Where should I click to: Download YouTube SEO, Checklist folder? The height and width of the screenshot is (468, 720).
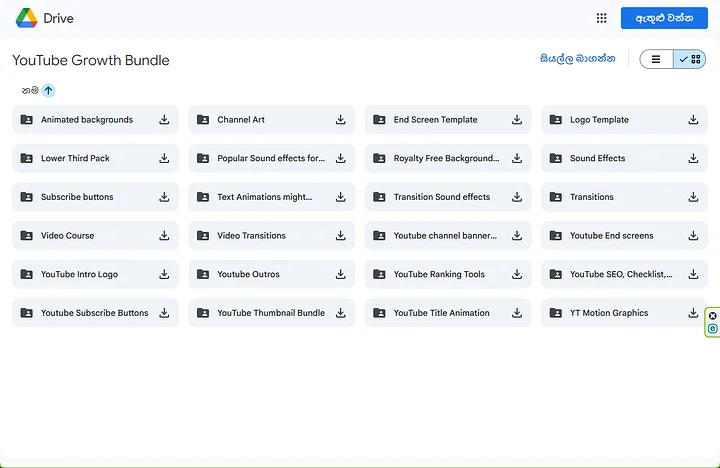693,274
